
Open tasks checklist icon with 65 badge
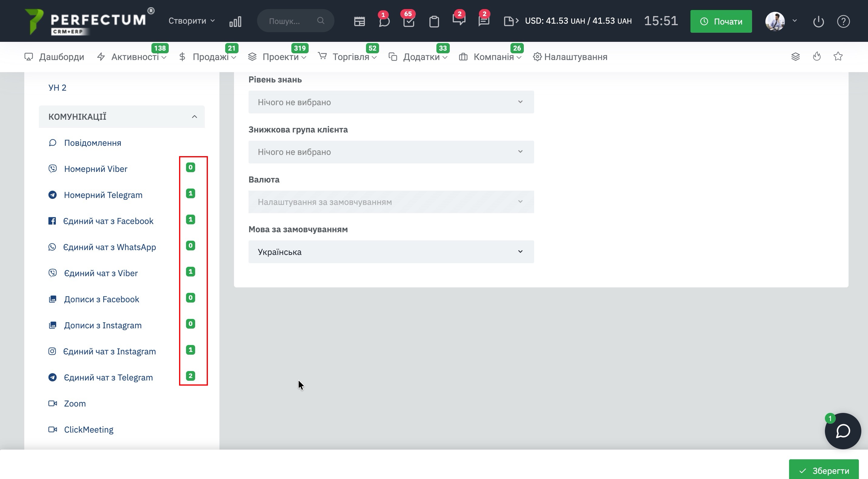click(x=409, y=22)
